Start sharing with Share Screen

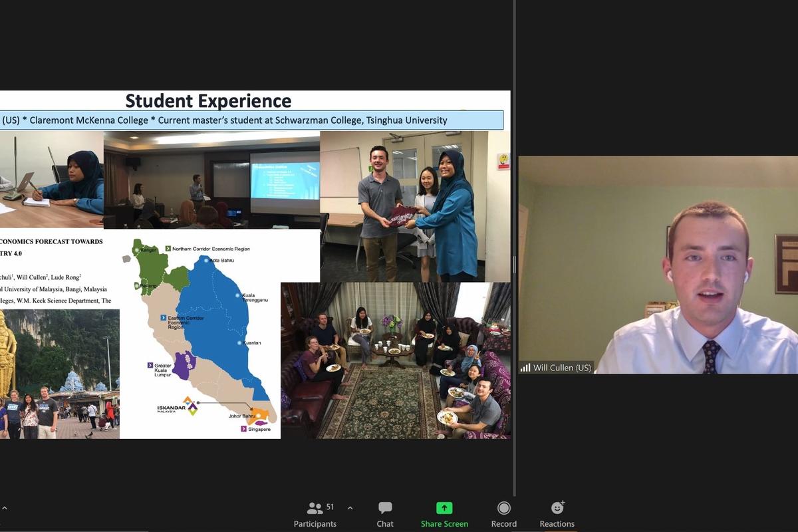444,515
